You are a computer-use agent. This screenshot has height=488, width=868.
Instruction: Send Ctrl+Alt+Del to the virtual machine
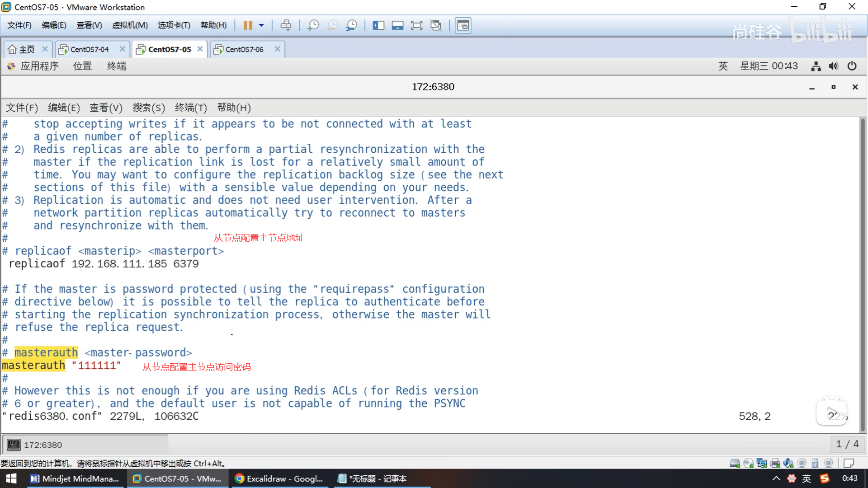286,25
